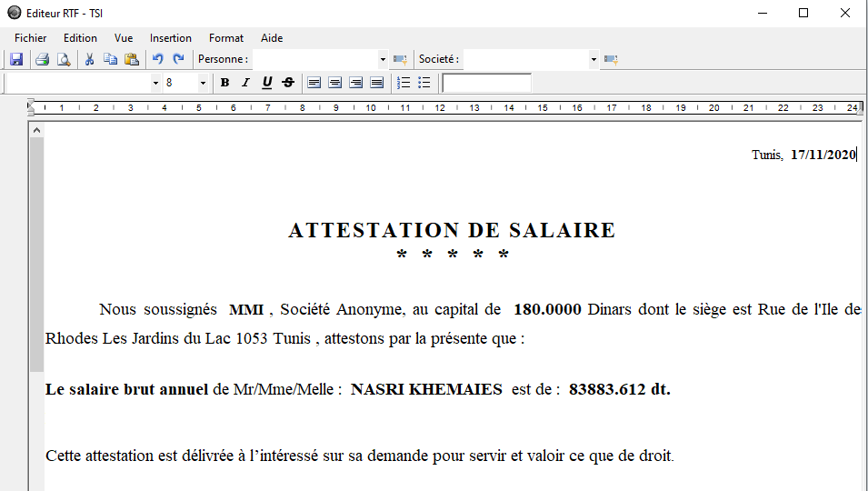Open the Fichier menu
Screen dimensions: 868x491
pos(30,38)
